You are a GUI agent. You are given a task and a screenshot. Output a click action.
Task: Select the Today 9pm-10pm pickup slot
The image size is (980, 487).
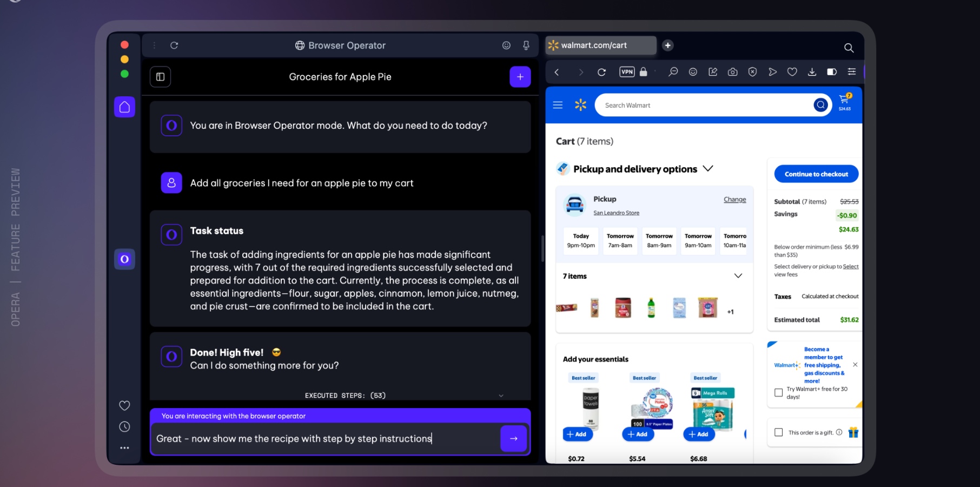581,241
